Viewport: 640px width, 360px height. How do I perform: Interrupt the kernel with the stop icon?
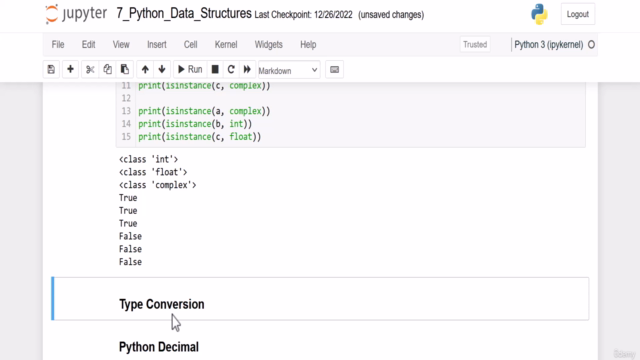point(215,69)
